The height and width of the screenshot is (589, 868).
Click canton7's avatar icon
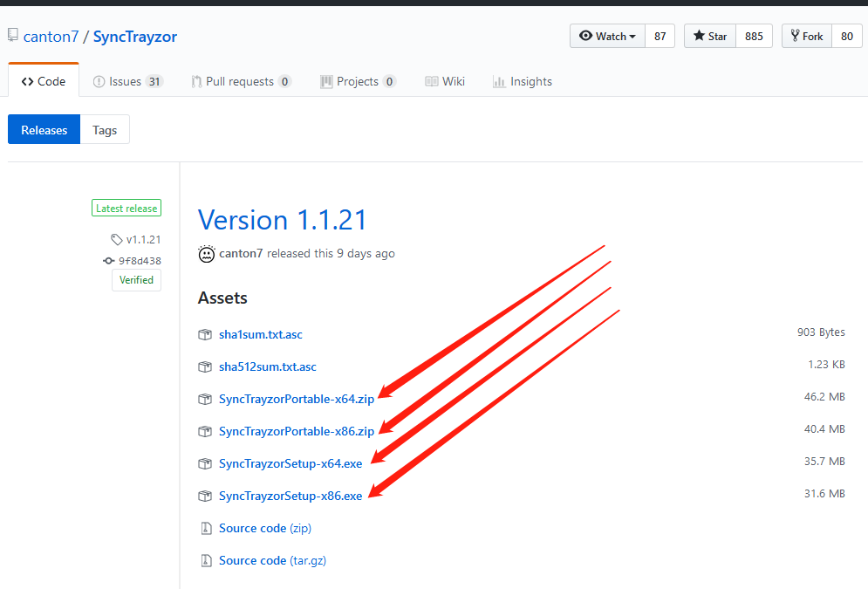point(207,254)
